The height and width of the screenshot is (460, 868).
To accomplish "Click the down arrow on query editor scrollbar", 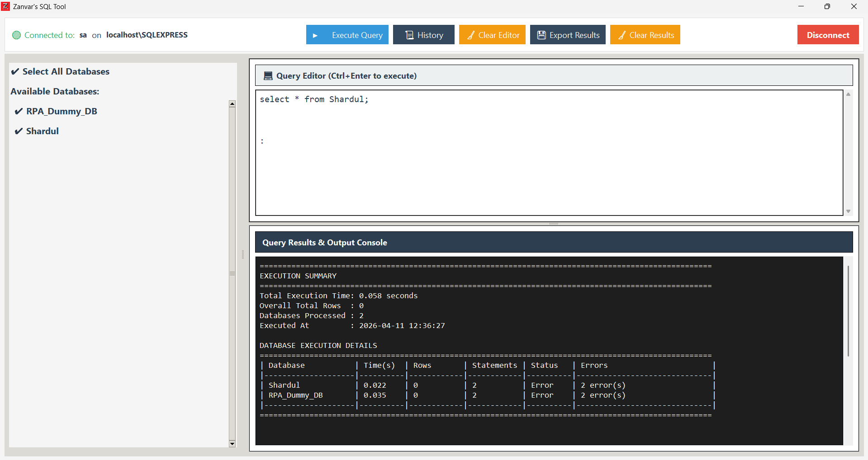I will coord(849,211).
